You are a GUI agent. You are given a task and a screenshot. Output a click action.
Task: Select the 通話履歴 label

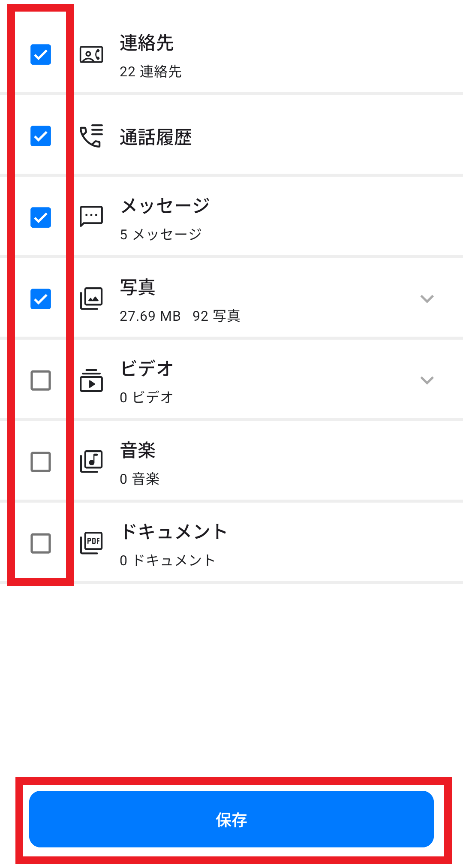click(156, 138)
